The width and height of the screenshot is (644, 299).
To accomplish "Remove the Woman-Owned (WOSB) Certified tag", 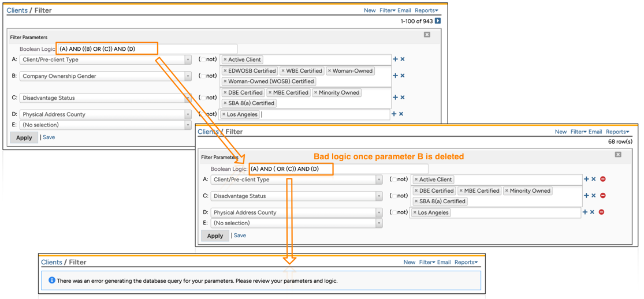I will click(x=225, y=81).
